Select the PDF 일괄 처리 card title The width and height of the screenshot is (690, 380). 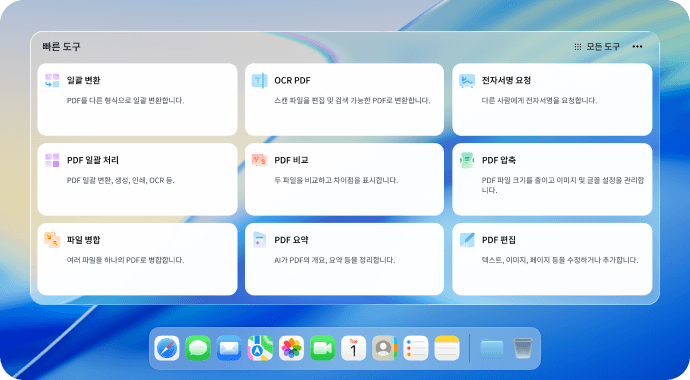93,160
